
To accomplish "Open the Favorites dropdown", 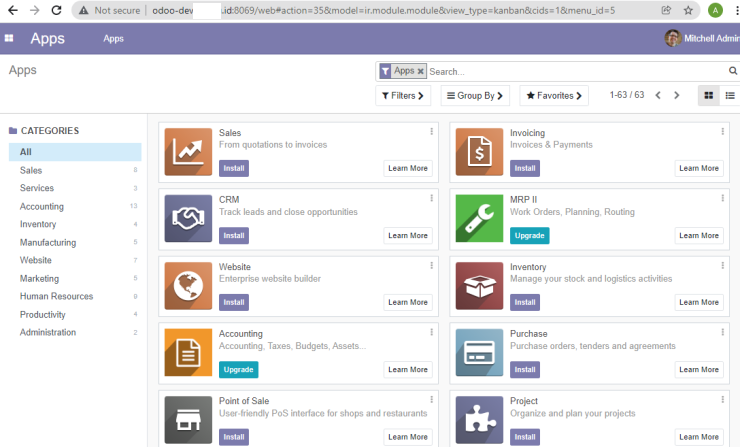I will tap(554, 95).
